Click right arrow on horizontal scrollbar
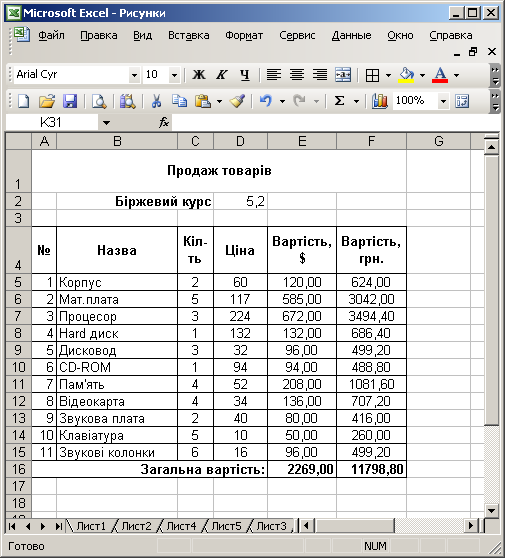 click(x=471, y=526)
